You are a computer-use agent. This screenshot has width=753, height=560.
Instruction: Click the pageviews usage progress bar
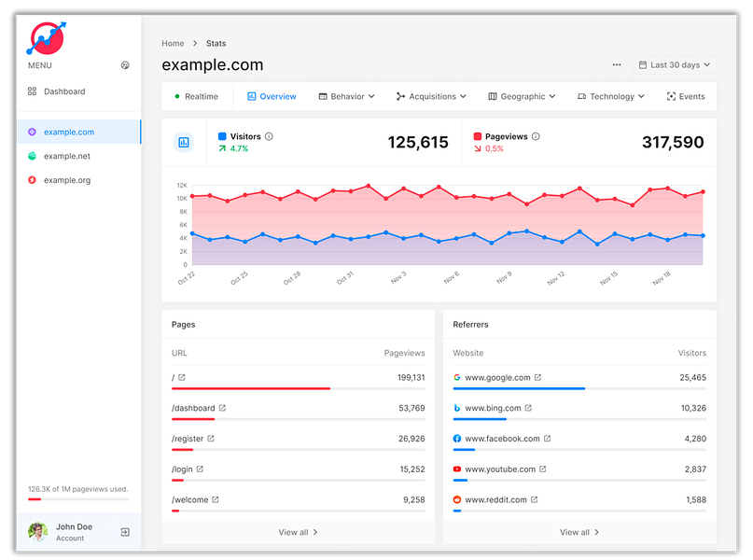coord(78,499)
